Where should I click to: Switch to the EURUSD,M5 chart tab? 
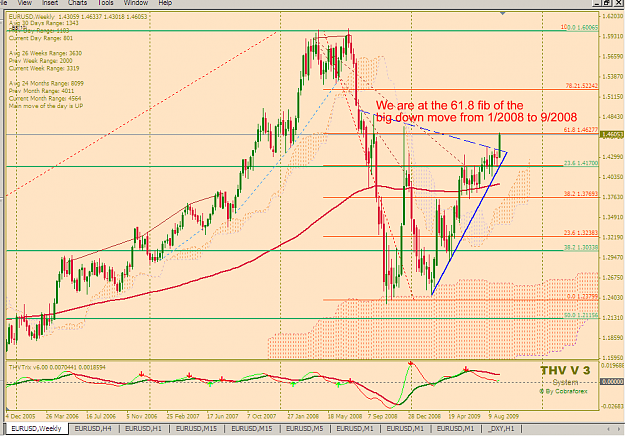305,428
